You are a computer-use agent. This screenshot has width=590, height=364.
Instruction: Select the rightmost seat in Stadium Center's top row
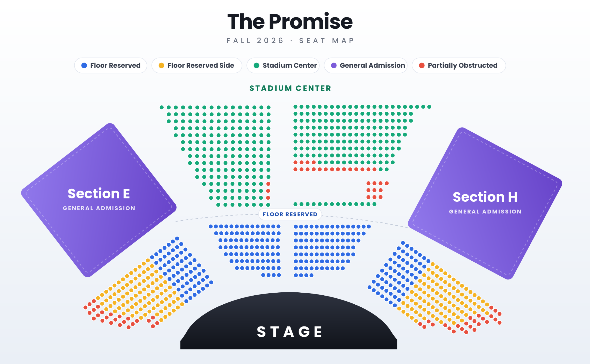tap(429, 107)
